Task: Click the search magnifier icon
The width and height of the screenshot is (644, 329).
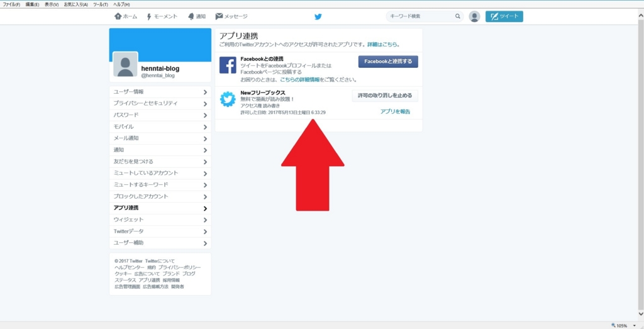Action: pyautogui.click(x=458, y=16)
